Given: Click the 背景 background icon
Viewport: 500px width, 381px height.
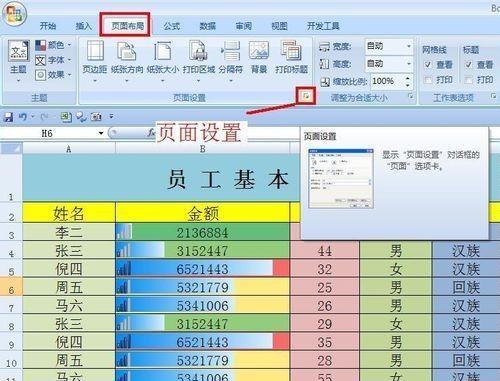Looking at the screenshot, I should click(x=259, y=57).
